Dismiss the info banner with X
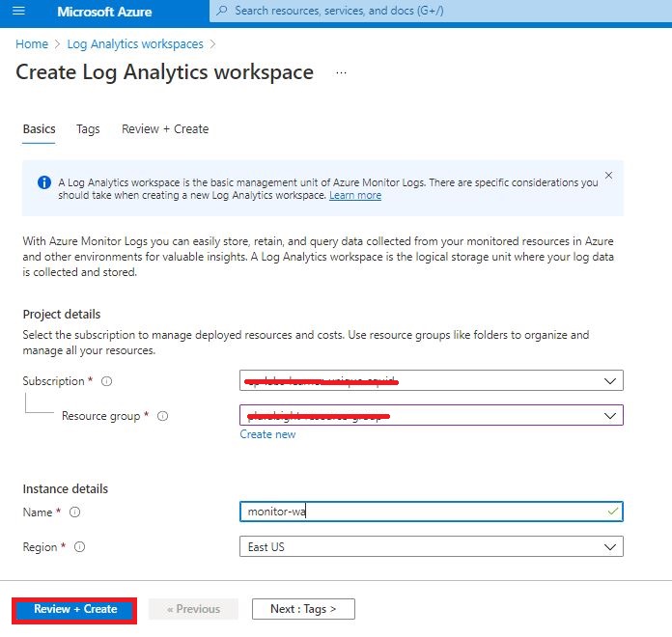This screenshot has width=672, height=637. [608, 176]
